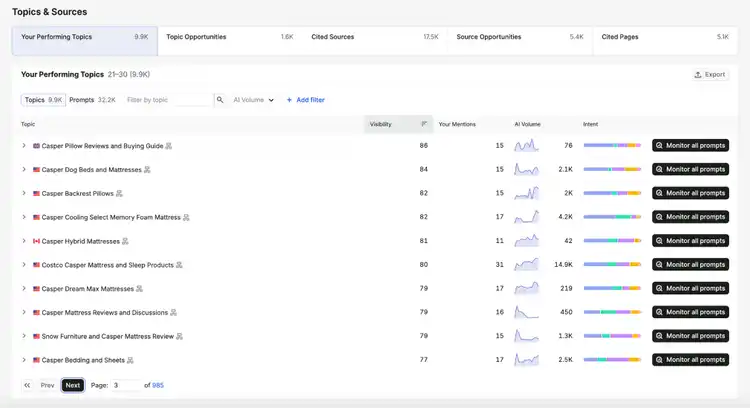Click US flag icon on Casper Dog Beds row
The height and width of the screenshot is (408, 750).
point(36,170)
